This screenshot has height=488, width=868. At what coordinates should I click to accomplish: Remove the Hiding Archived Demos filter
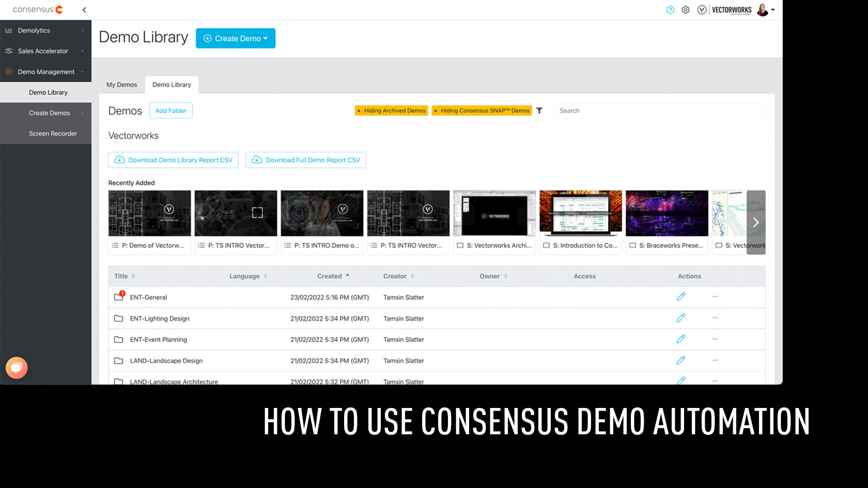tap(359, 111)
